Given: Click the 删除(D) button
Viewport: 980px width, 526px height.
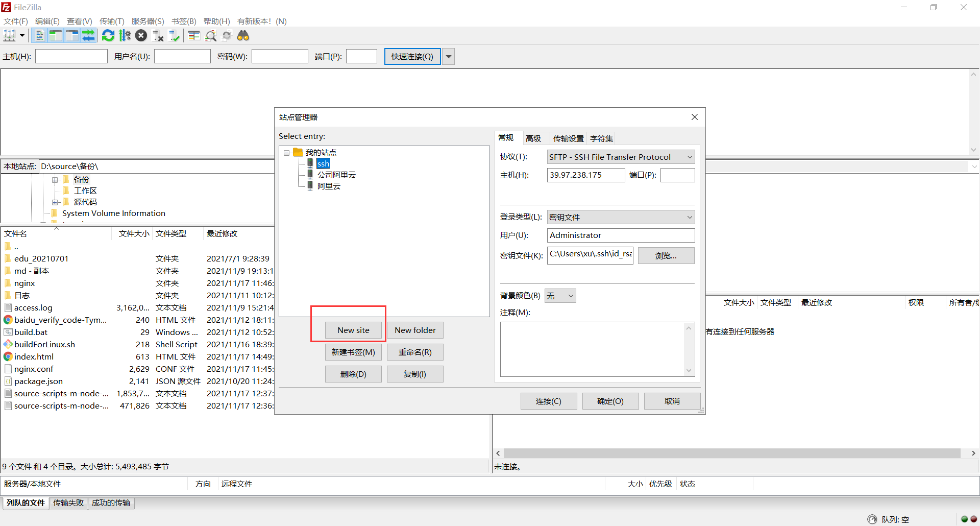Looking at the screenshot, I should tap(353, 374).
